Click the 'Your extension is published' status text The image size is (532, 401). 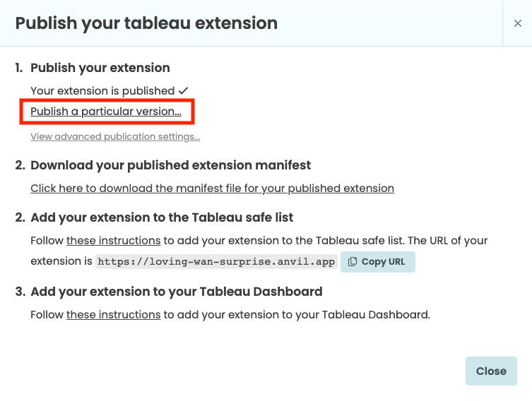coord(102,91)
